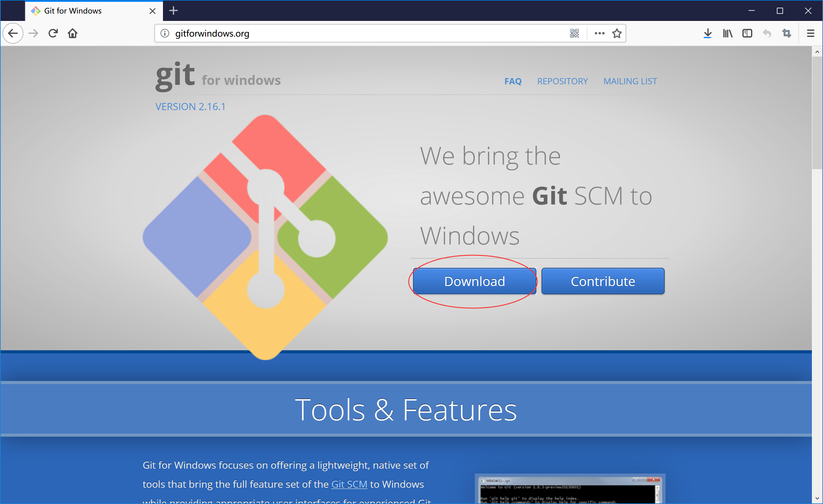
Task: Click the greyed-out undo arrow toolbar icon
Action: click(x=767, y=34)
